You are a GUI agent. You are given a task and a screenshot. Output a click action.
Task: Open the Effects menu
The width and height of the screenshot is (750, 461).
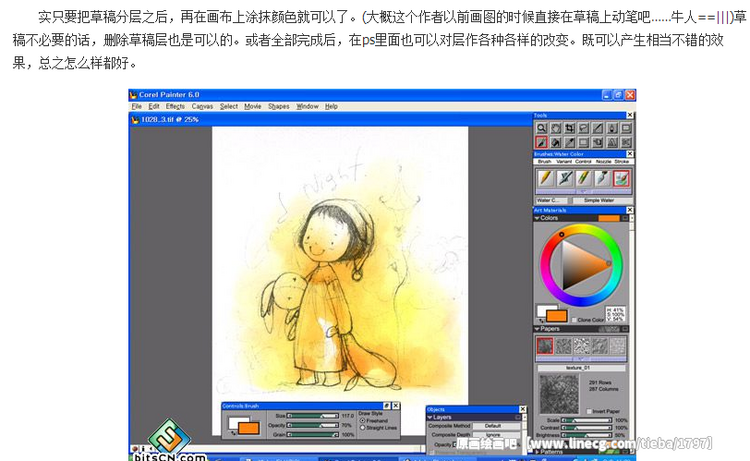[175, 106]
